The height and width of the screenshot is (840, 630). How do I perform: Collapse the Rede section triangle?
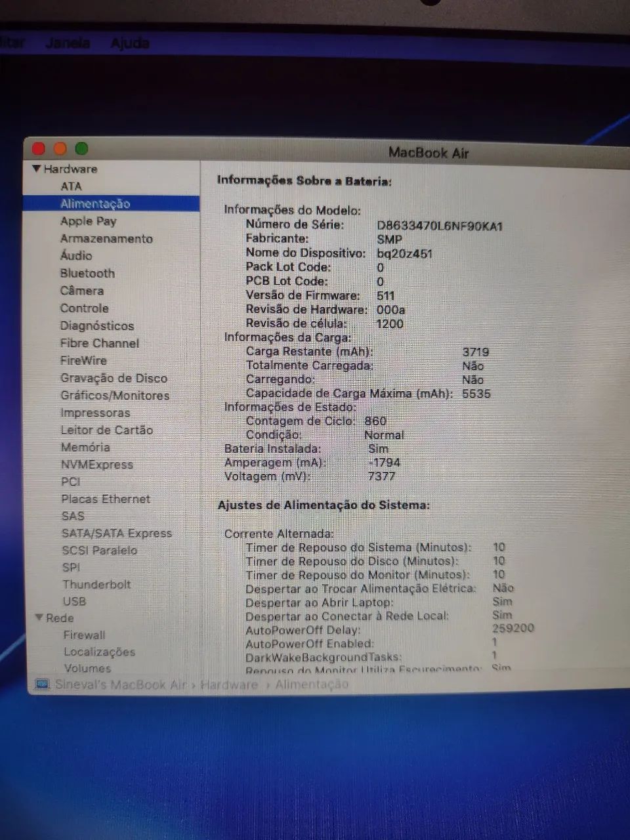tap(39, 618)
